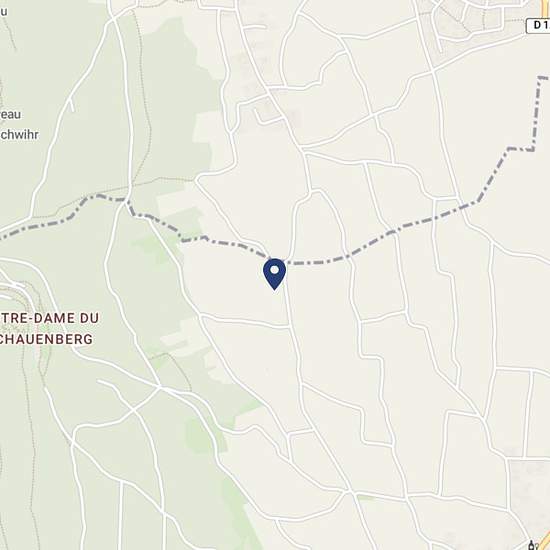Click the black wine bottle icon at map corner
Viewport: 550px width, 550px height.
click(531, 545)
